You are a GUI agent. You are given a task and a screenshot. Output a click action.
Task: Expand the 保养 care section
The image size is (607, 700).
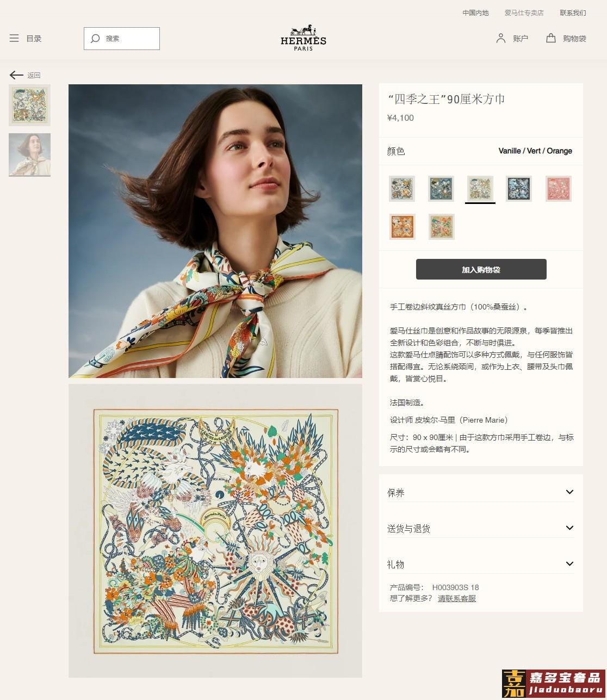[481, 492]
